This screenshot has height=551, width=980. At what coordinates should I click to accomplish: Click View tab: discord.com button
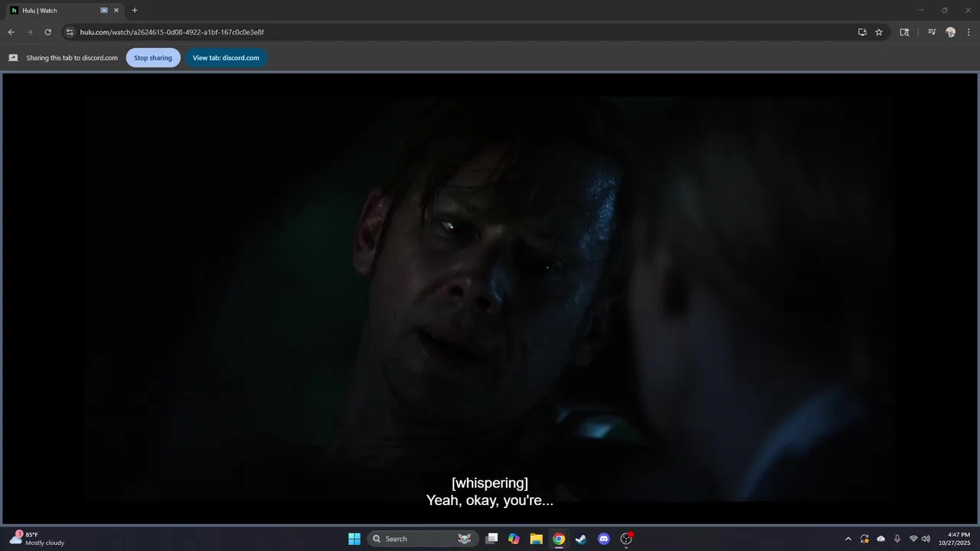226,57
